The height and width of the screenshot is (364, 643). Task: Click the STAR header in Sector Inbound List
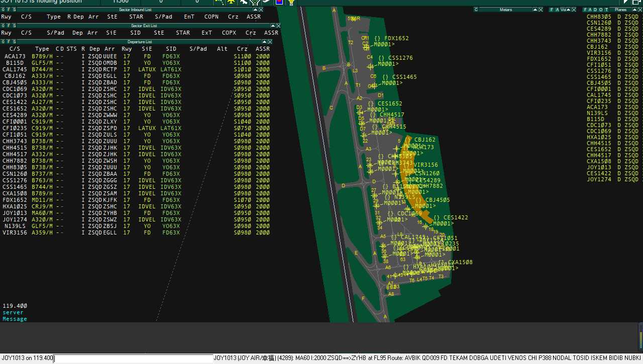pos(136,17)
